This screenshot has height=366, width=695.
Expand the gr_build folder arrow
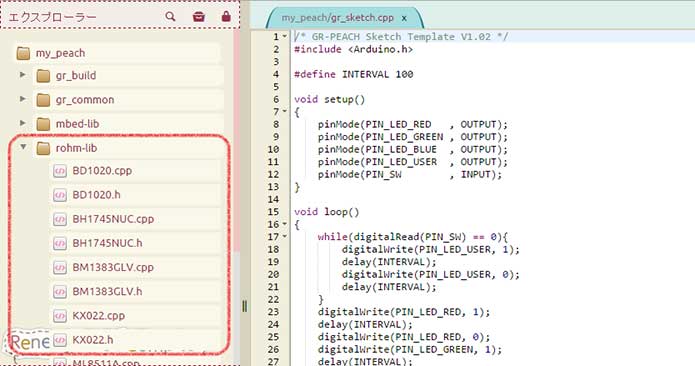tap(23, 75)
